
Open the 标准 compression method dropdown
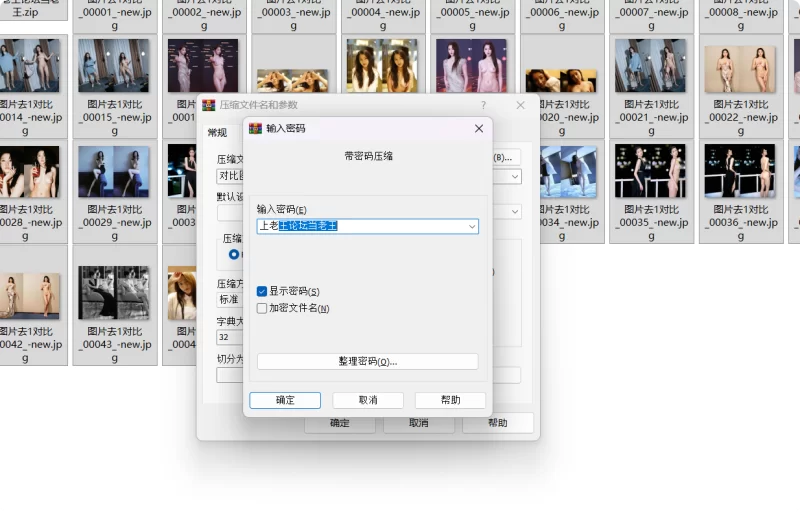[230, 299]
